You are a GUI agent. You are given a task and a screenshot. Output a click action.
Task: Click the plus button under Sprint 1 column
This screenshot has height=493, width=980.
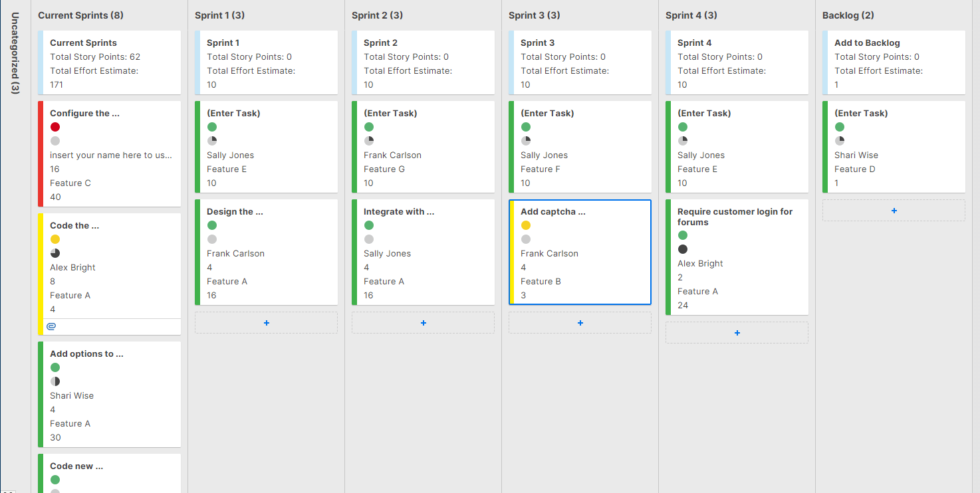[x=266, y=323]
